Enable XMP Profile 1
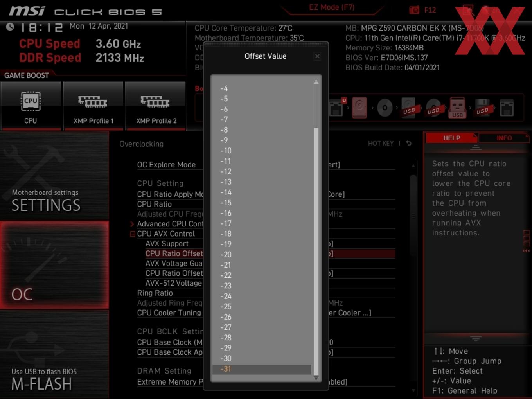The image size is (532, 399). click(93, 106)
